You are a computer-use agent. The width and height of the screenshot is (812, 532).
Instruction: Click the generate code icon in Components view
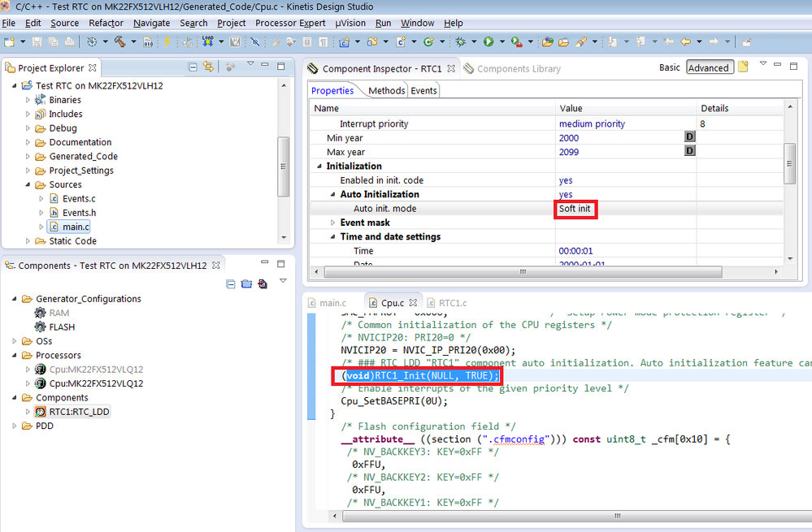[263, 284]
